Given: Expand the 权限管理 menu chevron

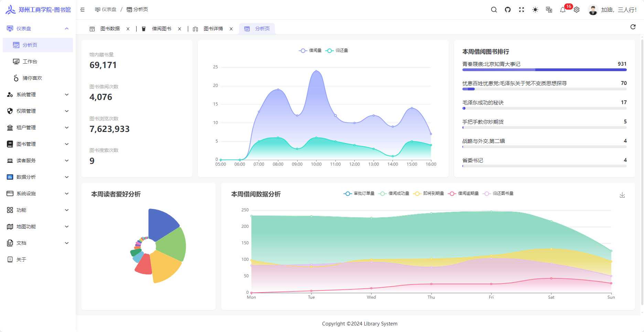Looking at the screenshot, I should [x=67, y=111].
